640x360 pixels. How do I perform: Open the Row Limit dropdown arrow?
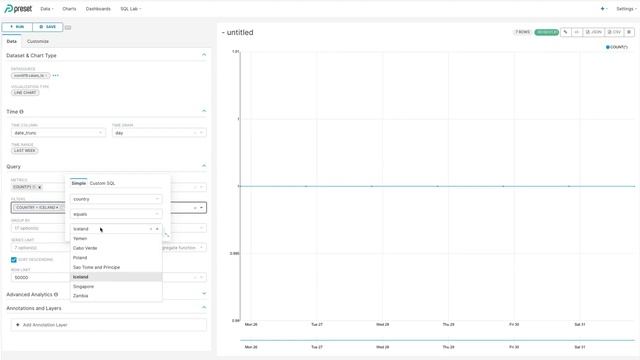201,278
